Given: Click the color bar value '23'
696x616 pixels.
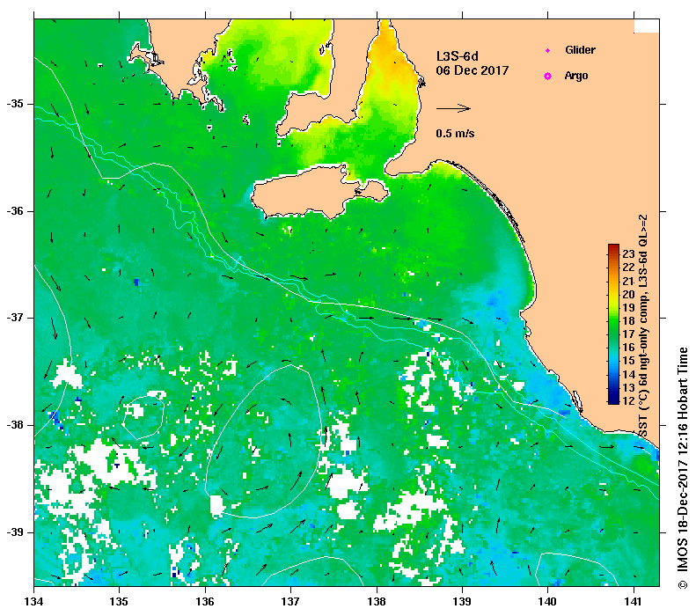Looking at the screenshot, I should [628, 253].
